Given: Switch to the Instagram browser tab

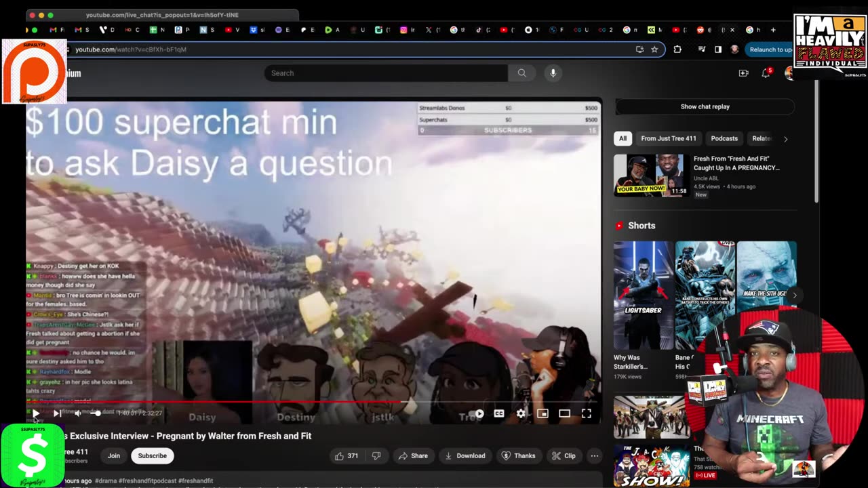Looking at the screenshot, I should point(407,30).
